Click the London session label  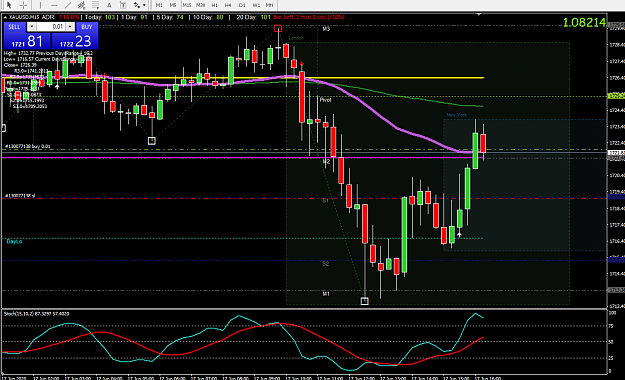(x=296, y=38)
